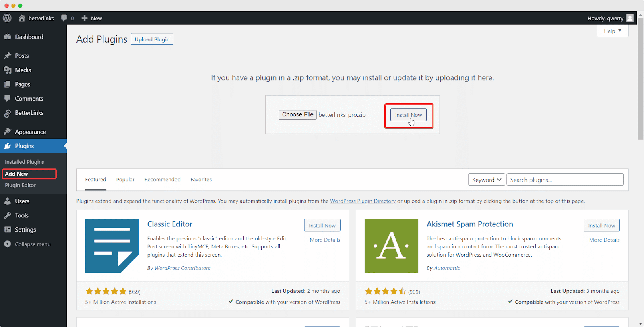Open the betterlinks site home icon

pyautogui.click(x=22, y=18)
